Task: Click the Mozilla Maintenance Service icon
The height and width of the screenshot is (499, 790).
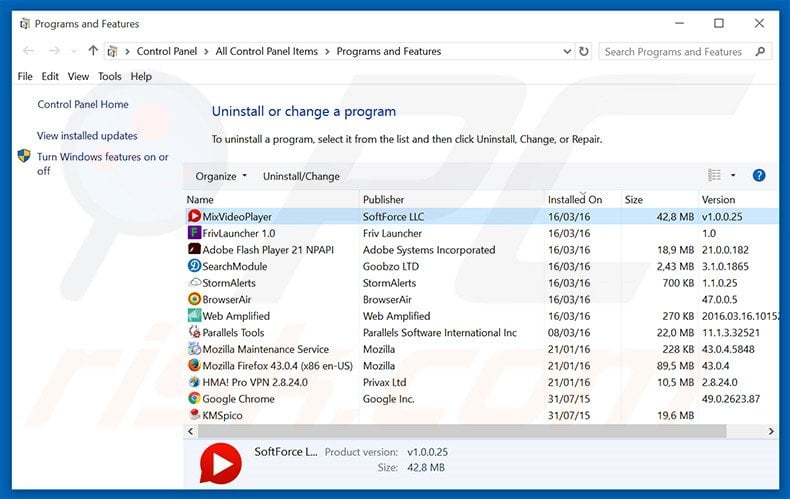Action: [x=194, y=349]
